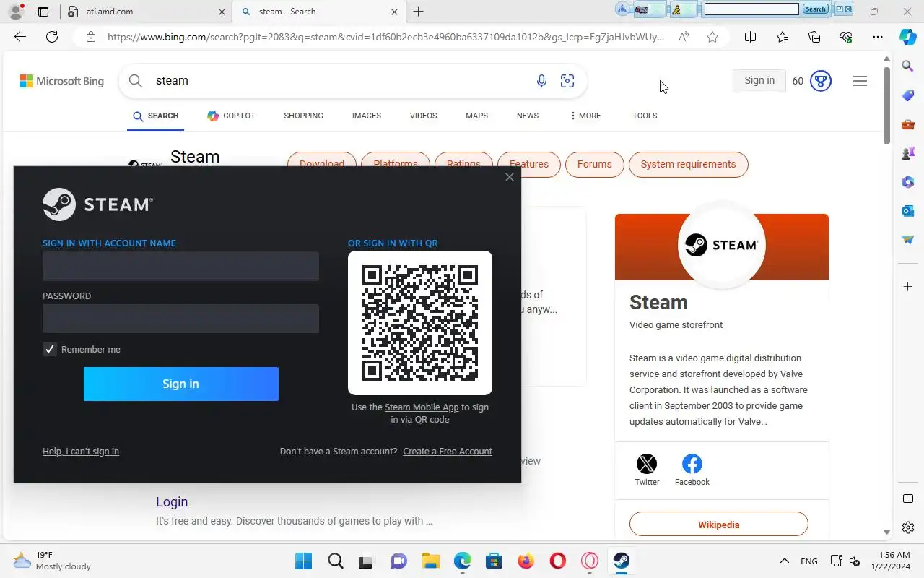Switch to the MAPS tab
Screen dimensions: 924x578
(x=476, y=116)
